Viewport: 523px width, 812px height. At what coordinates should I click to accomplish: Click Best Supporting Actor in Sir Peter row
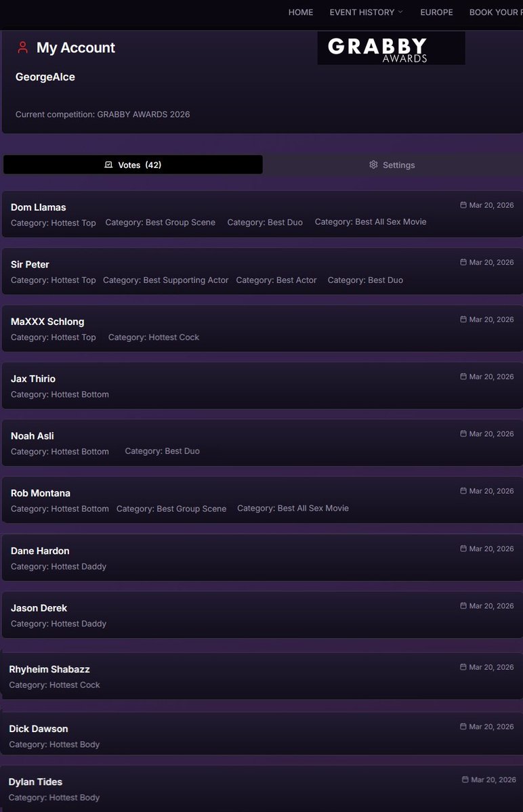point(166,280)
